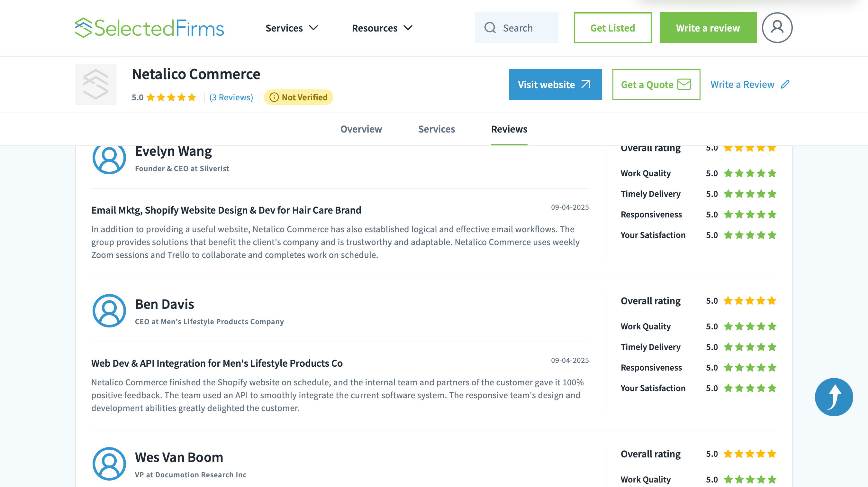This screenshot has height=487, width=868.
Task: Click the SelectedFirms logo
Action: tap(149, 28)
